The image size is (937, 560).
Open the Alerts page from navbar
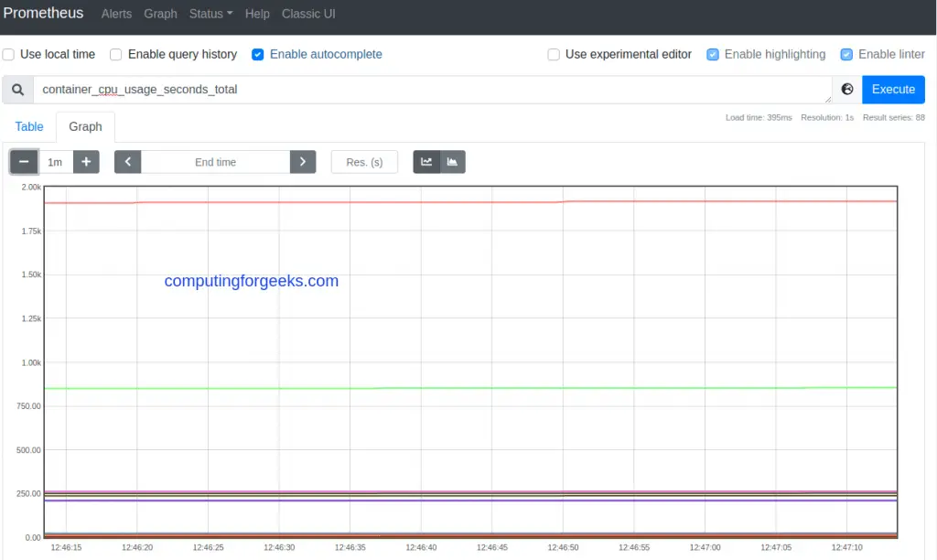point(116,14)
